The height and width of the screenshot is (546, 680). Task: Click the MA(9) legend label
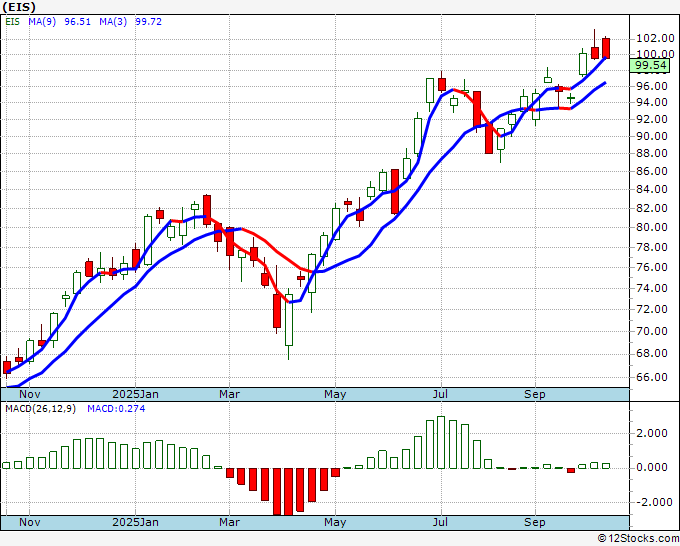tap(42, 22)
